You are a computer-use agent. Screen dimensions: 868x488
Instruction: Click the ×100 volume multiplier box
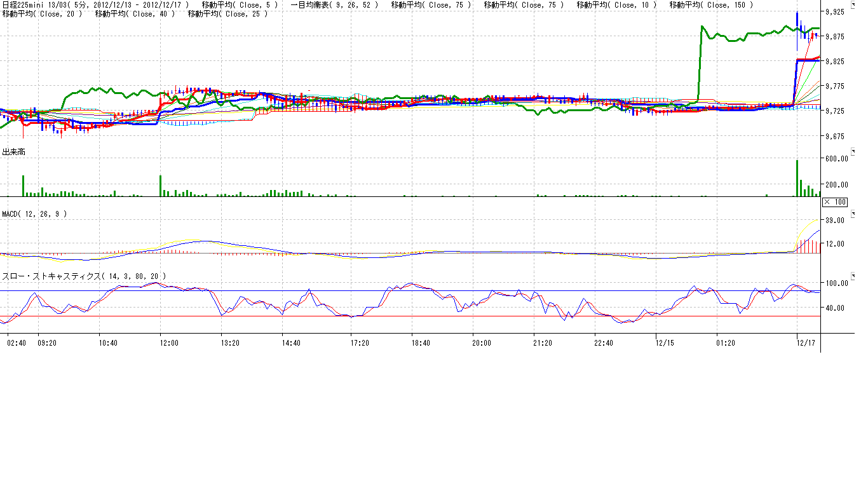[x=835, y=202]
